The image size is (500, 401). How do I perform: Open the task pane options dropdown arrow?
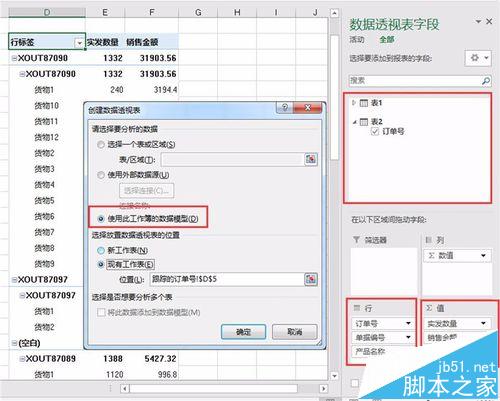478,22
